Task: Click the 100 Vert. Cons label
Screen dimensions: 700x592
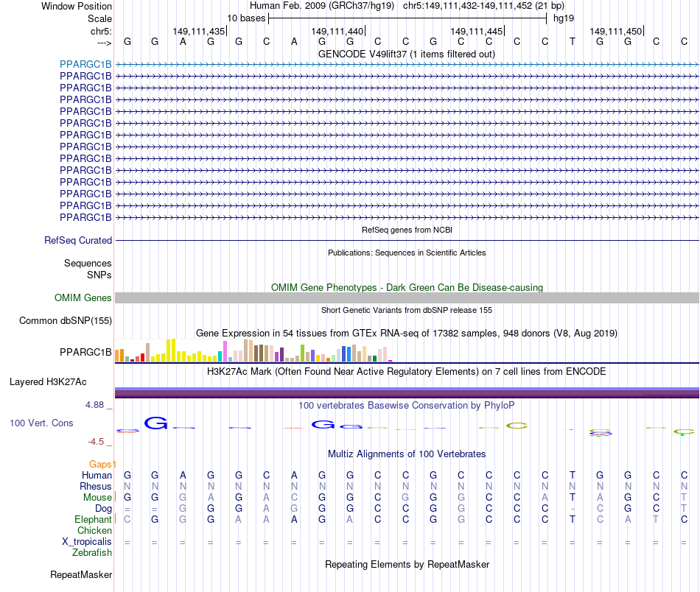Action: [x=41, y=423]
